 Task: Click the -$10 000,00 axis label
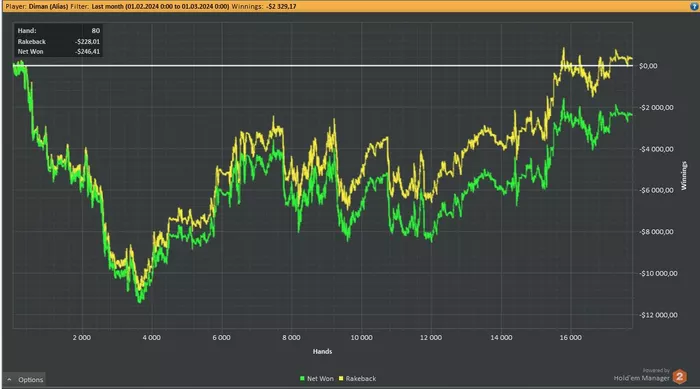658,273
